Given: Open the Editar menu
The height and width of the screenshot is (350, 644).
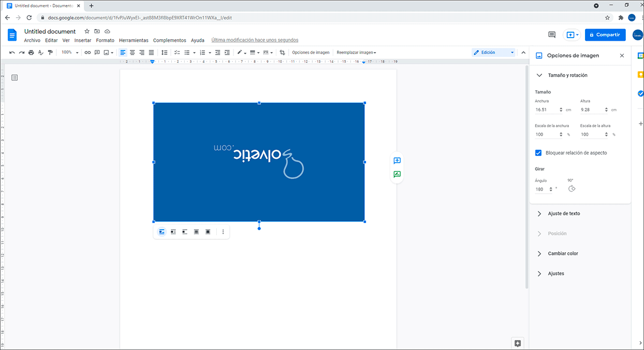Looking at the screenshot, I should coord(52,40).
